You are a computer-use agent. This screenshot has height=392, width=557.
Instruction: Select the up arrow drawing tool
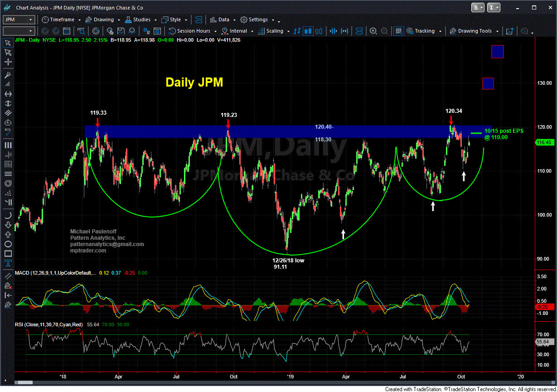(x=8, y=234)
